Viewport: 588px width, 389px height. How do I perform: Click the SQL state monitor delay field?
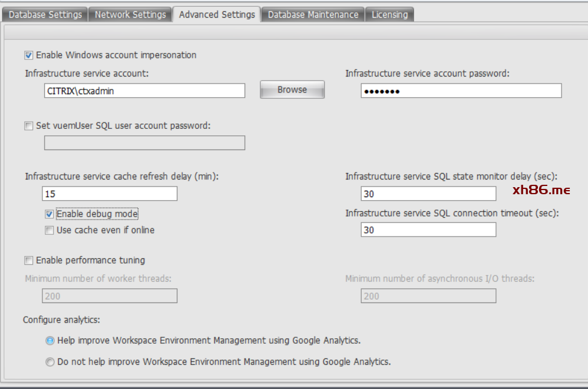coord(428,194)
